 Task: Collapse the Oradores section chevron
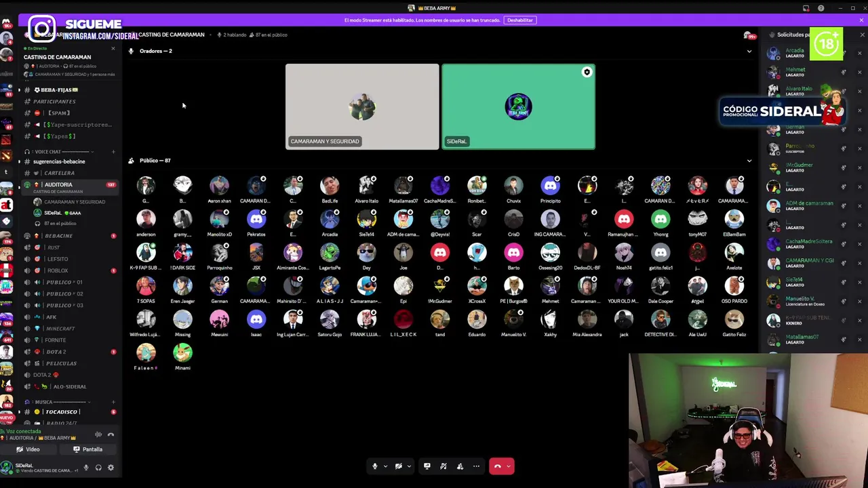click(749, 52)
